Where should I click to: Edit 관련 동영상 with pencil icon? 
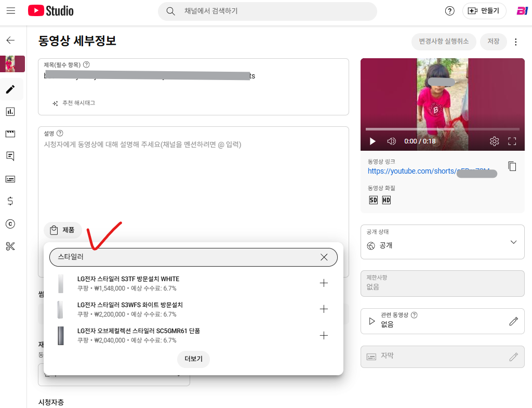click(x=514, y=321)
